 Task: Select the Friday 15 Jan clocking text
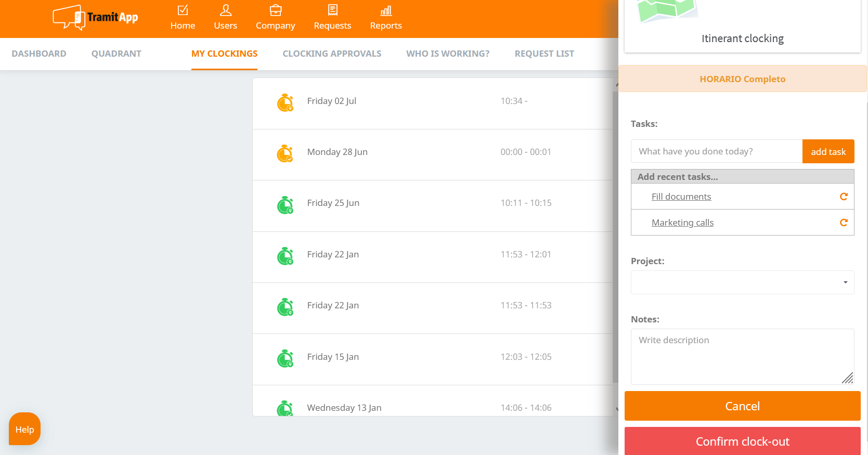tap(333, 357)
